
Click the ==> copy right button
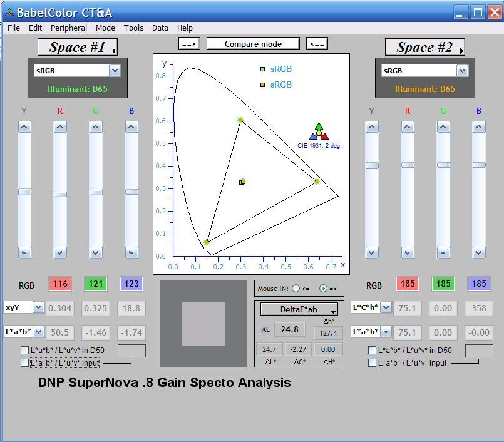click(189, 44)
